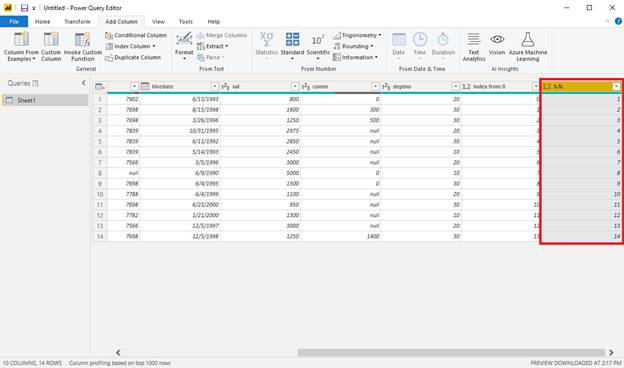Open the deptno column filter dropdown

tap(455, 86)
